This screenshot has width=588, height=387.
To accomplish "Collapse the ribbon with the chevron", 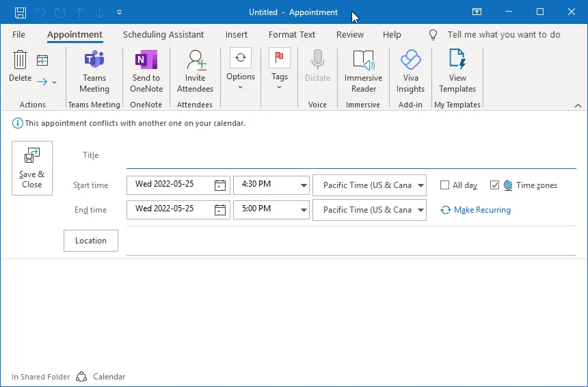I will pyautogui.click(x=578, y=106).
